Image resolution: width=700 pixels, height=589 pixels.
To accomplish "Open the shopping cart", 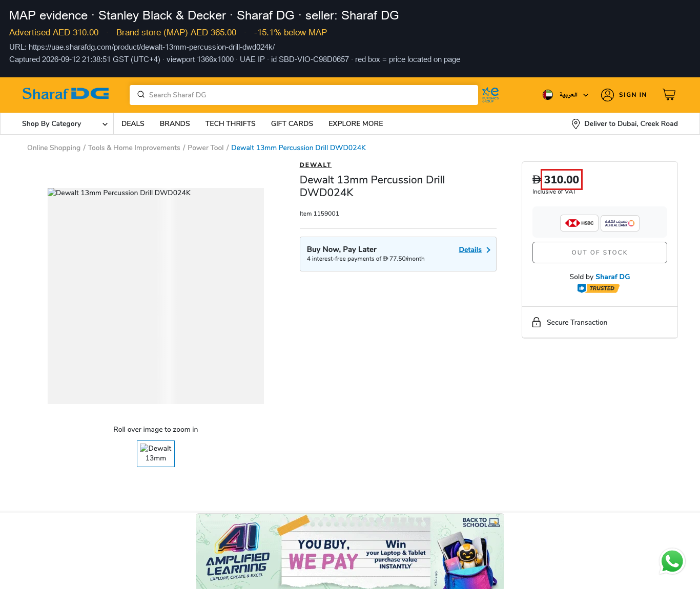I will click(669, 95).
